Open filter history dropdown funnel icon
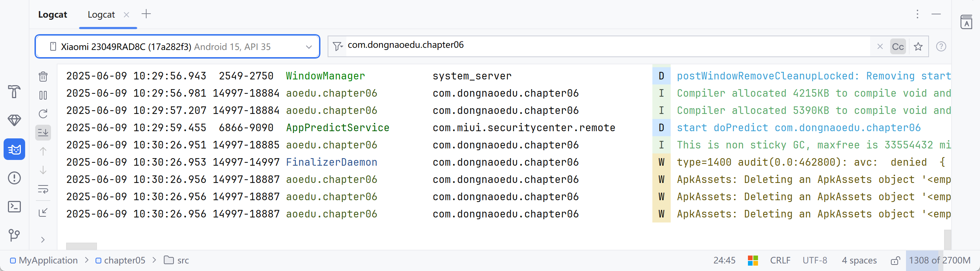980x271 pixels. tap(337, 46)
